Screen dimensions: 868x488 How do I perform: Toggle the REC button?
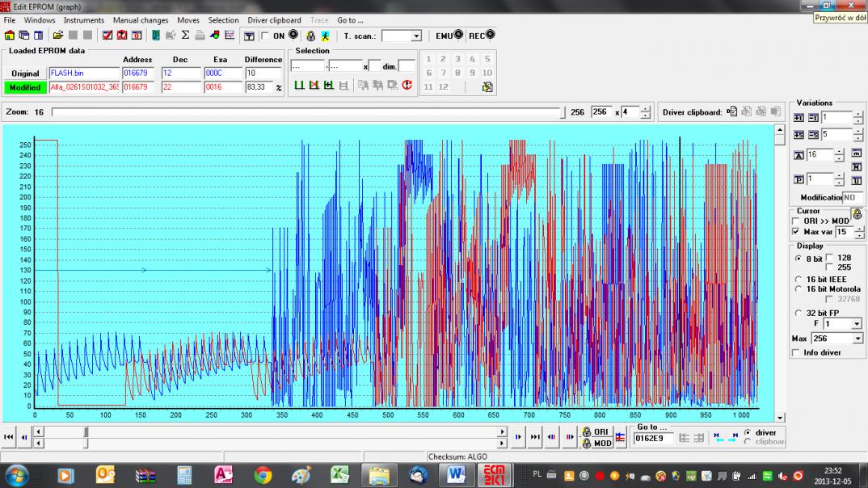pyautogui.click(x=482, y=36)
